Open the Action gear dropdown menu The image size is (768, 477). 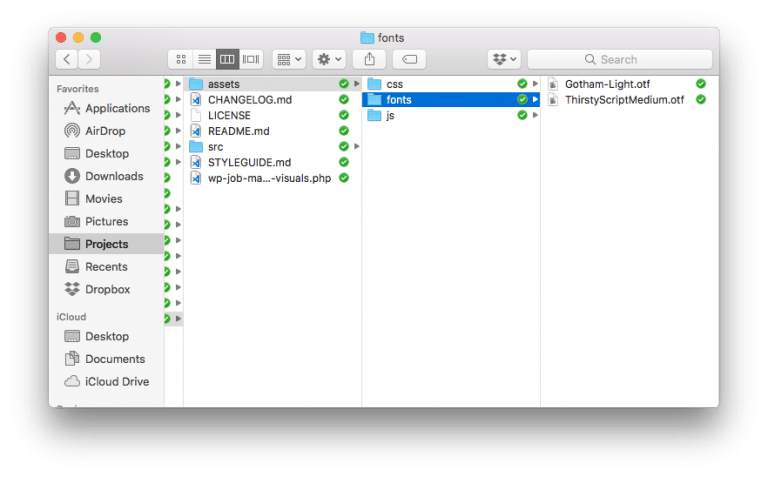[328, 60]
